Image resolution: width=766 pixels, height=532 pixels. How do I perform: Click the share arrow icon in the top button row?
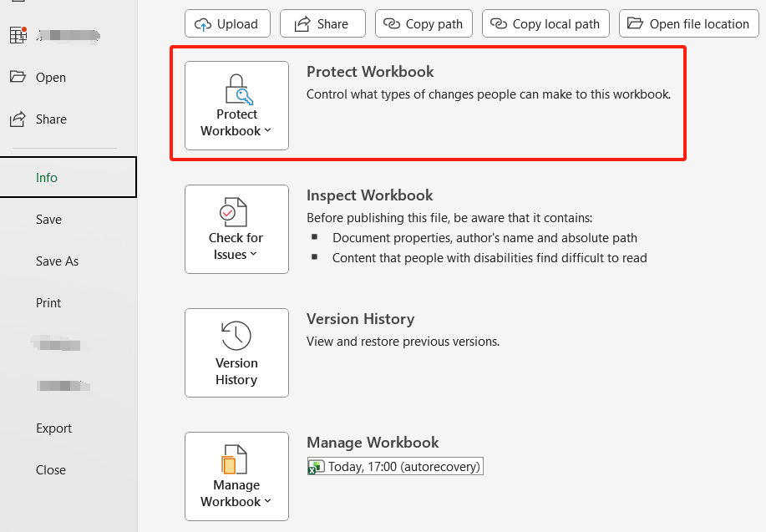302,24
